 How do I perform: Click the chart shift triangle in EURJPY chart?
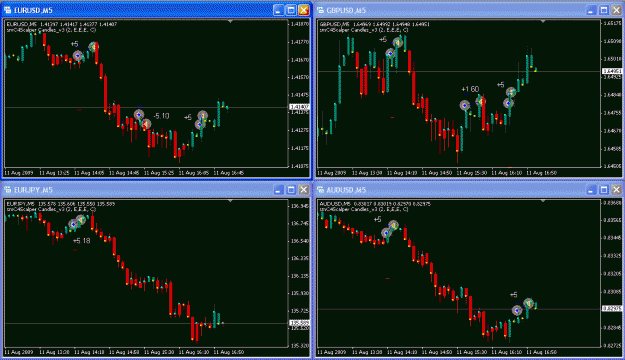230,201
